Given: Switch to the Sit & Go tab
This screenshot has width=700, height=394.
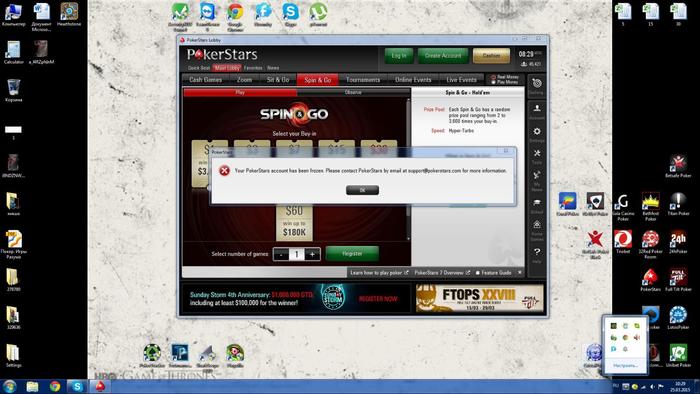Looking at the screenshot, I should pos(278,79).
